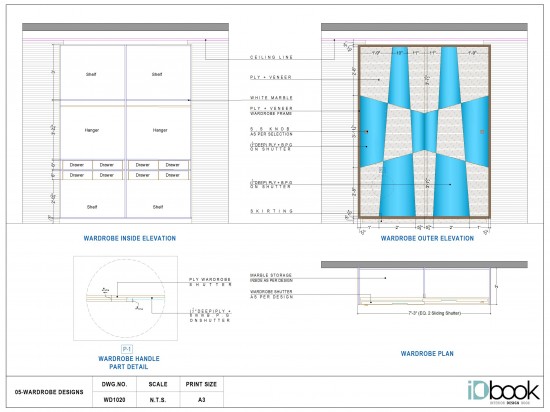Screen dimensions: 550x412
Task: Click the drawing number "WD1020"
Action: [x=114, y=400]
